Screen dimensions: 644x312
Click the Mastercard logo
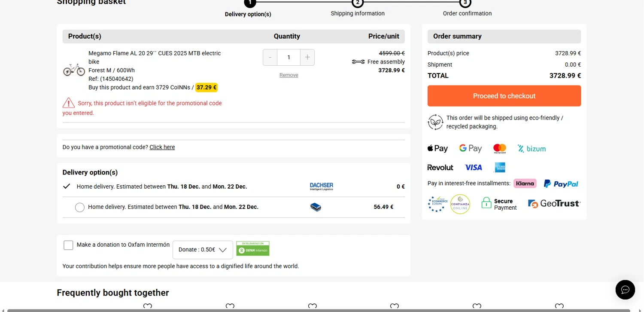[x=500, y=149]
